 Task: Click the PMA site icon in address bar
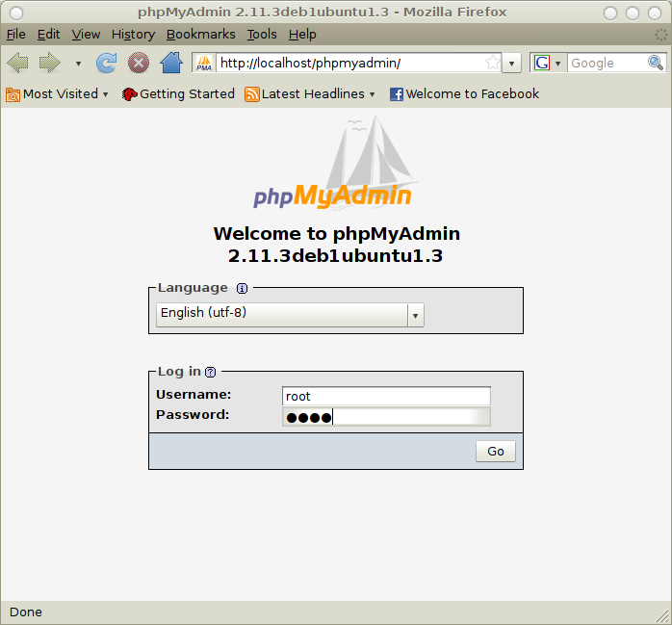click(204, 63)
